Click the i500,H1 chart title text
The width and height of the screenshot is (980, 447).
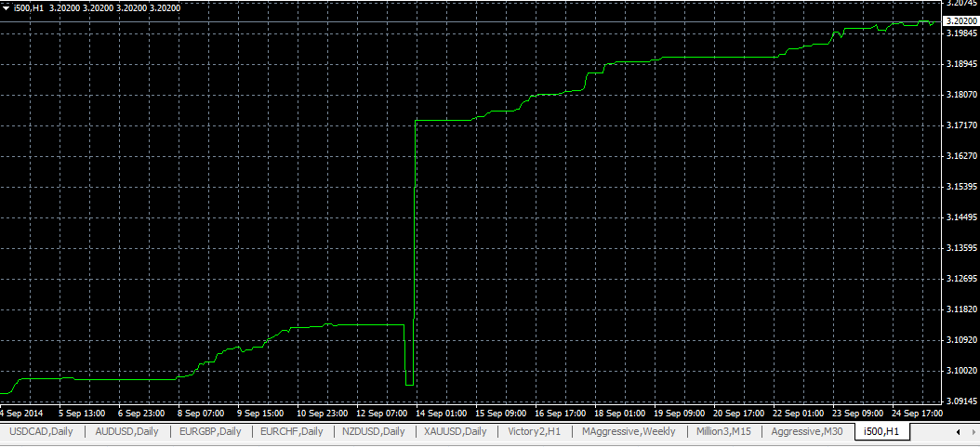tap(29, 8)
